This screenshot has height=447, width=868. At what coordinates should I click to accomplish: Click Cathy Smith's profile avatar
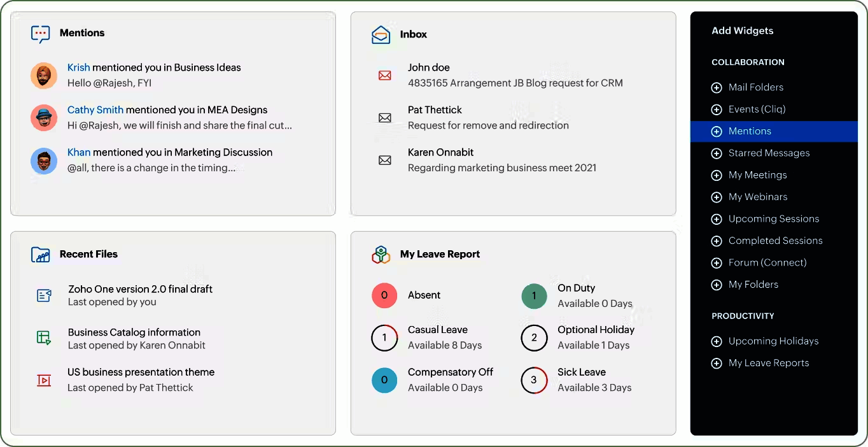pos(44,118)
